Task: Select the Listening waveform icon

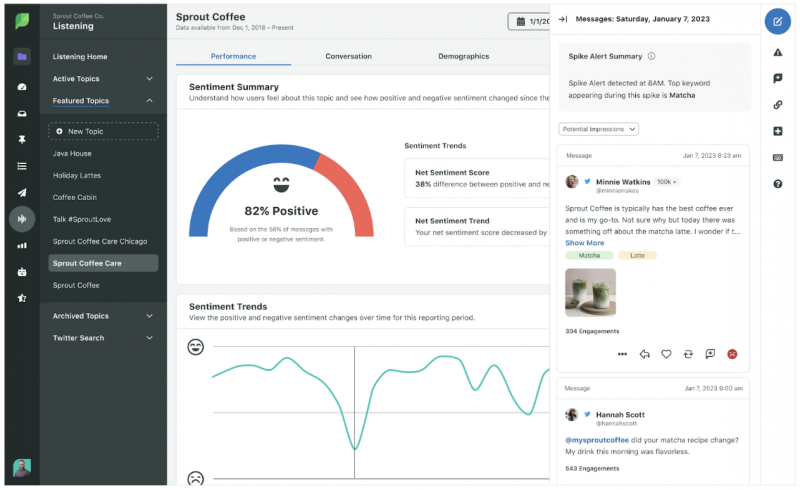Action: click(x=22, y=219)
